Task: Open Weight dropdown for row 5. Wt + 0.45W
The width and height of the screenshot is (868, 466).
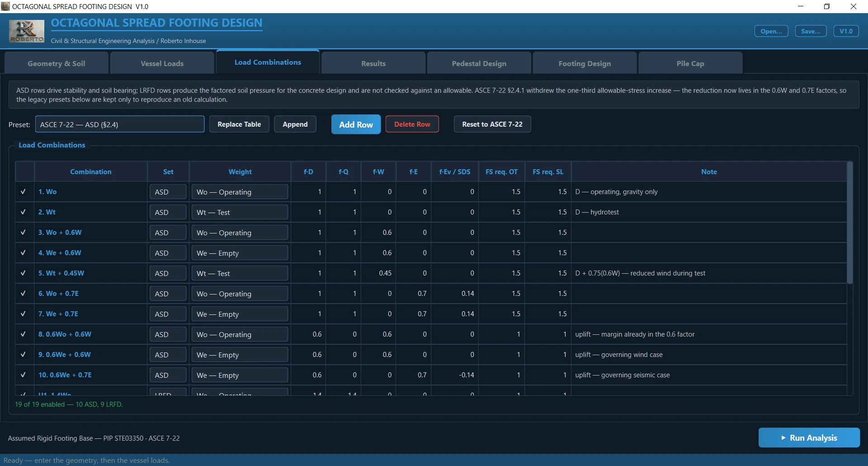Action: coord(240,273)
